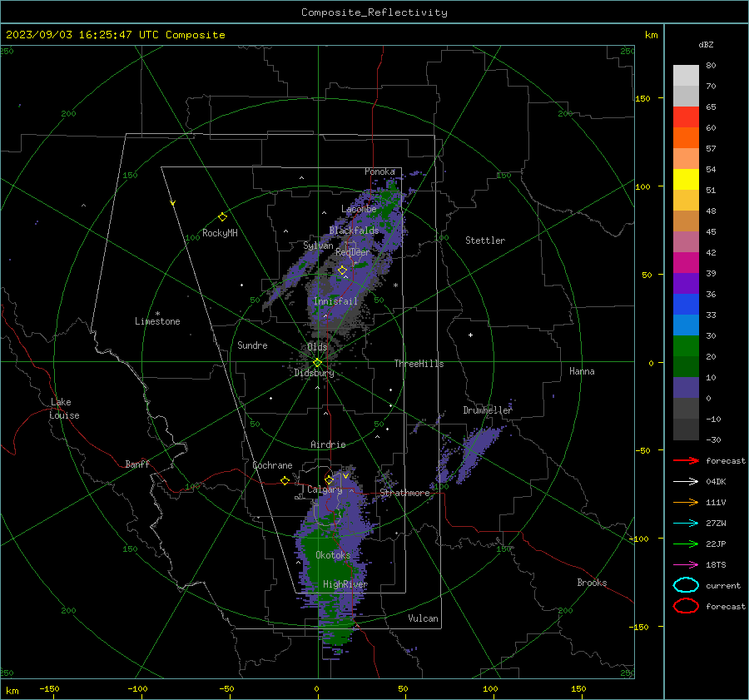Click the yellow diamond marker near RockyMH
This screenshot has width=749, height=700.
click(222, 217)
